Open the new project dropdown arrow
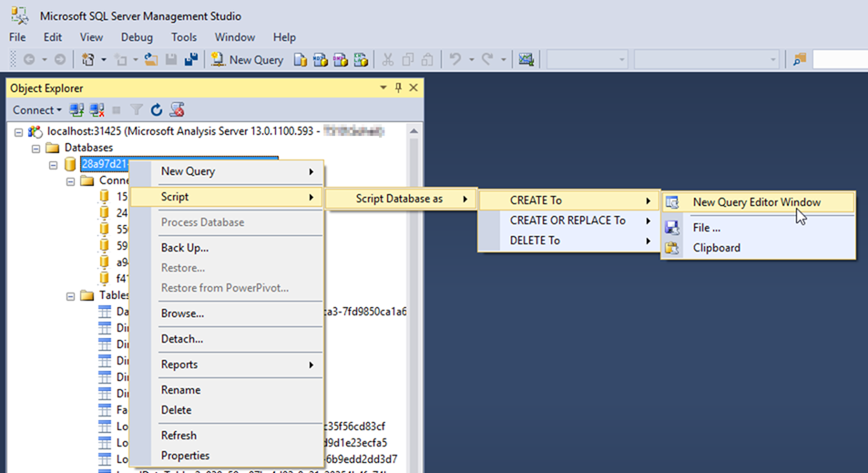 click(104, 60)
